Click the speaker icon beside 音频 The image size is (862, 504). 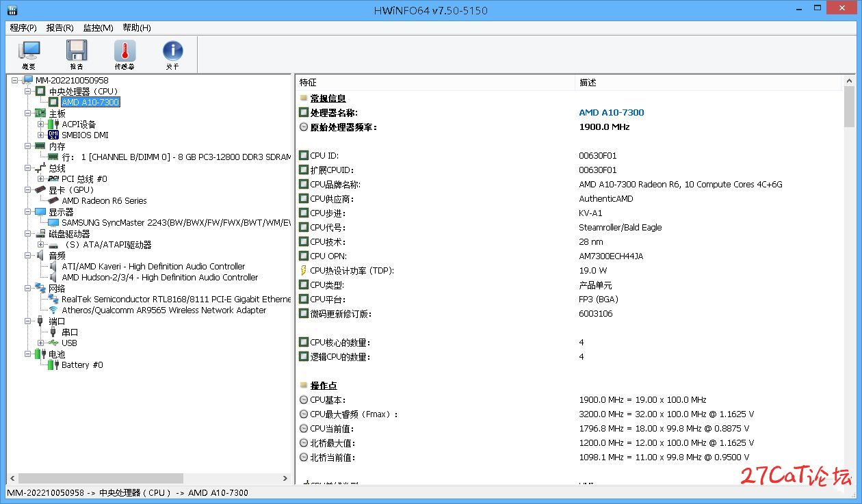point(41,255)
